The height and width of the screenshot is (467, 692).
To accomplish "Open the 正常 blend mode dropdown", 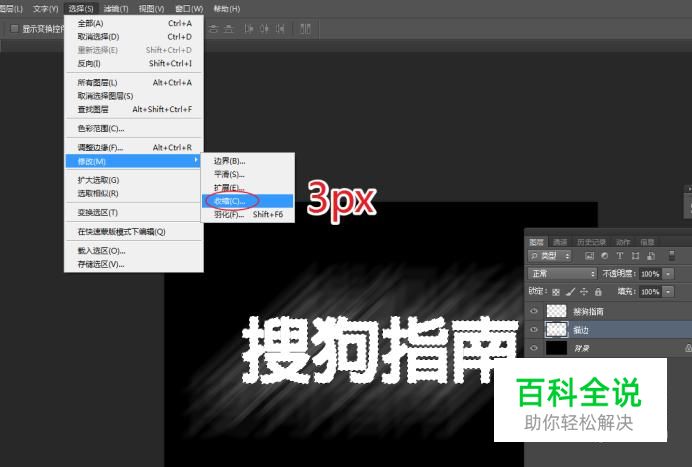I will coord(562,274).
